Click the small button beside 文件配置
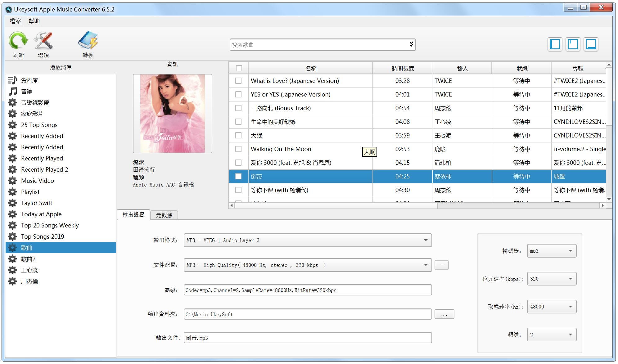This screenshot has height=364, width=618. pos(441,265)
